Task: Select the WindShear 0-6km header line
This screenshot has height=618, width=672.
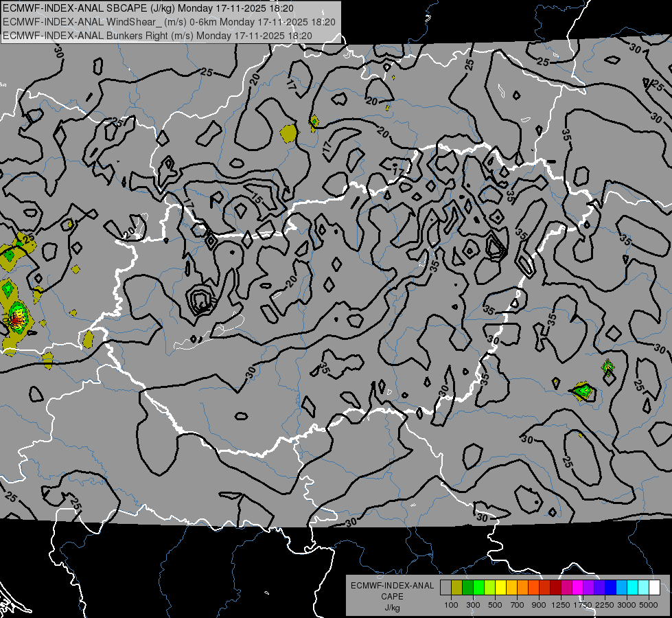Action: [x=169, y=22]
